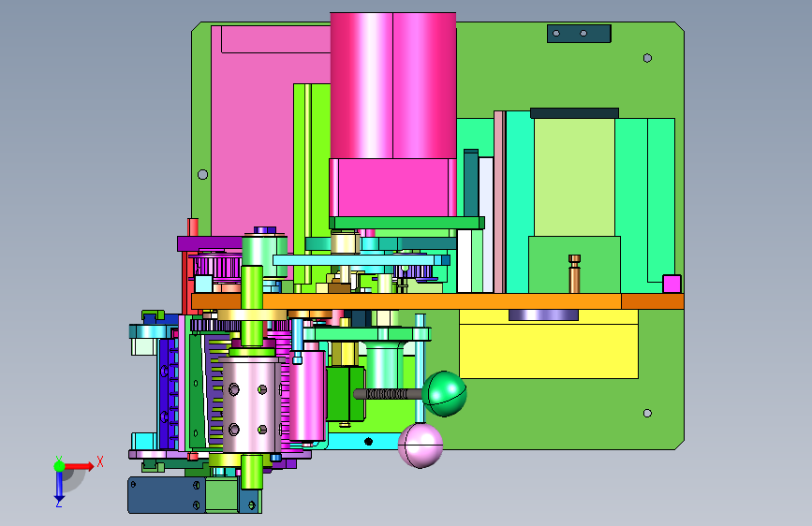
Task: Pick the copper pin on green block
Action: (x=574, y=274)
